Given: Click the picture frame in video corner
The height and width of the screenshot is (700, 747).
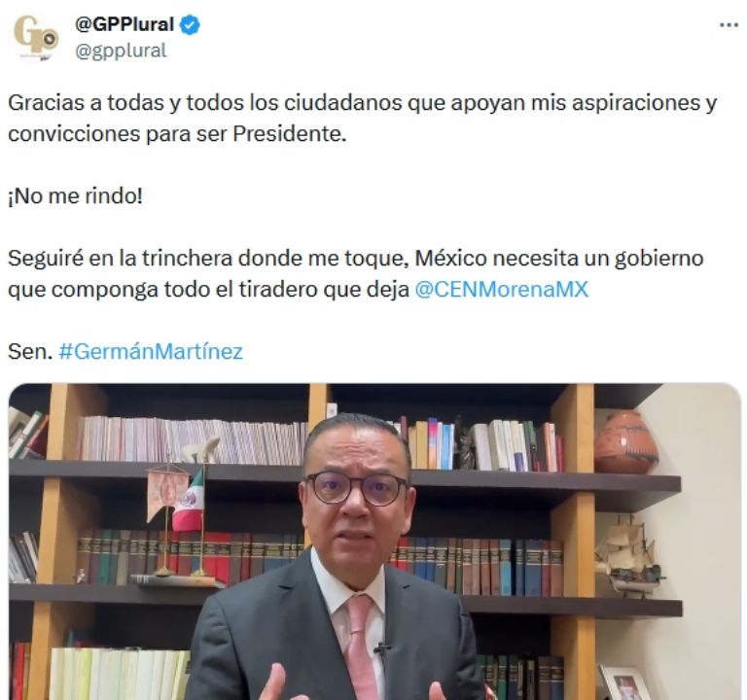Looking at the screenshot, I should pyautogui.click(x=625, y=683).
